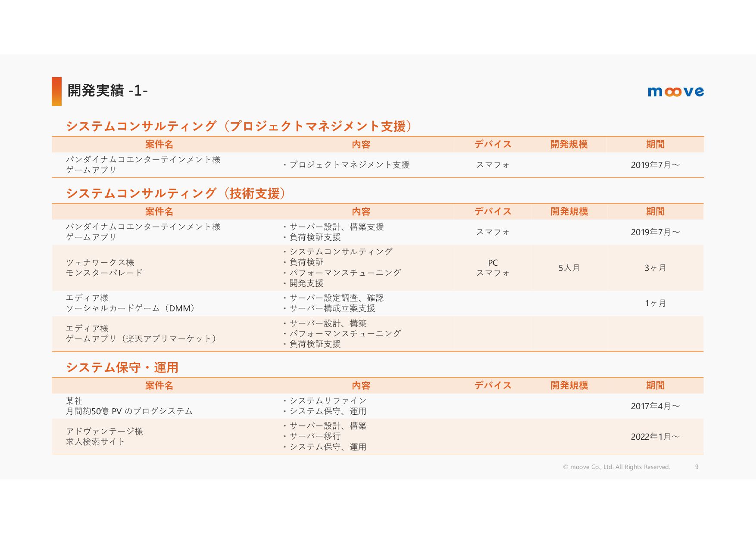Viewport: 756px width, 534px height.
Task: Click 2019年7月～ in the 技術支援 table
Action: coord(655,232)
